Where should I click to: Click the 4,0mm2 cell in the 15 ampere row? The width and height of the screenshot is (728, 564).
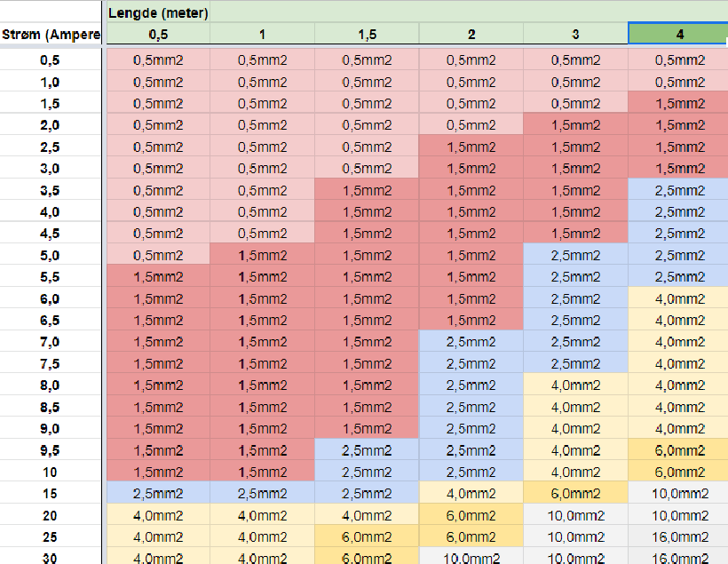(x=471, y=494)
